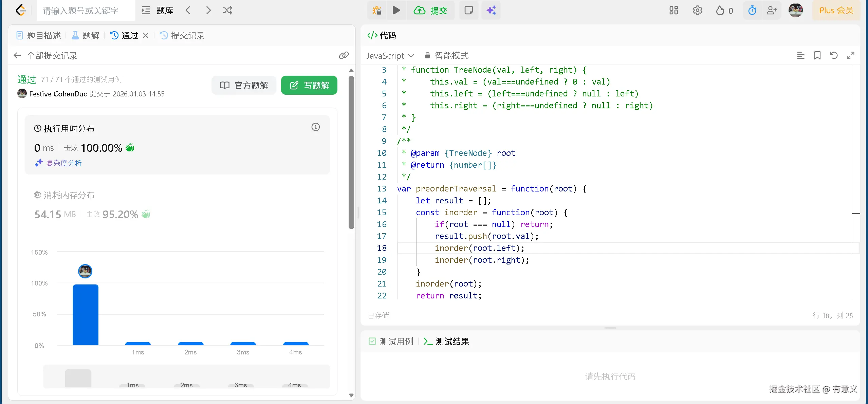The width and height of the screenshot is (868, 404).
Task: Expand the 题库 problem list panel
Action: coord(158,10)
